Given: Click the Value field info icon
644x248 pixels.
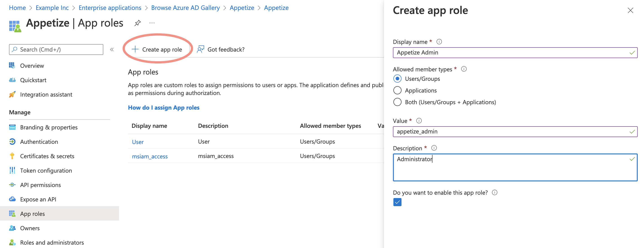Looking at the screenshot, I should click(x=419, y=121).
